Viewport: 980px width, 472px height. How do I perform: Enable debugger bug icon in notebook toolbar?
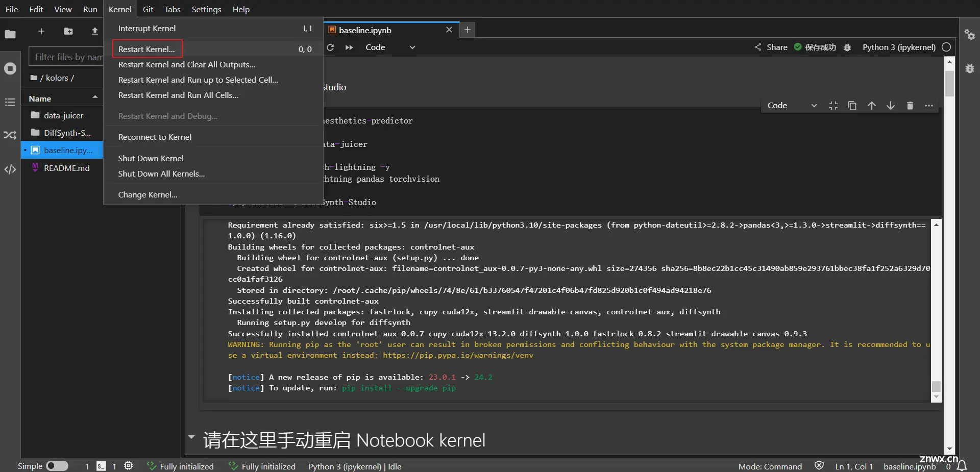coord(847,47)
